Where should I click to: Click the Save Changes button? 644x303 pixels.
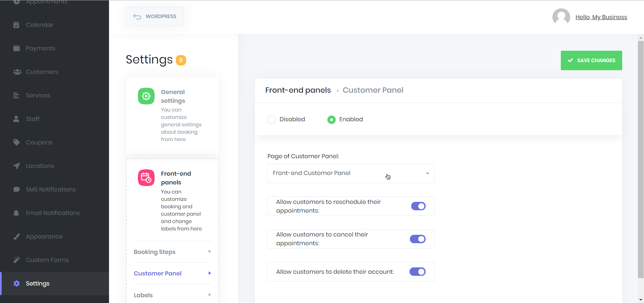(x=591, y=60)
